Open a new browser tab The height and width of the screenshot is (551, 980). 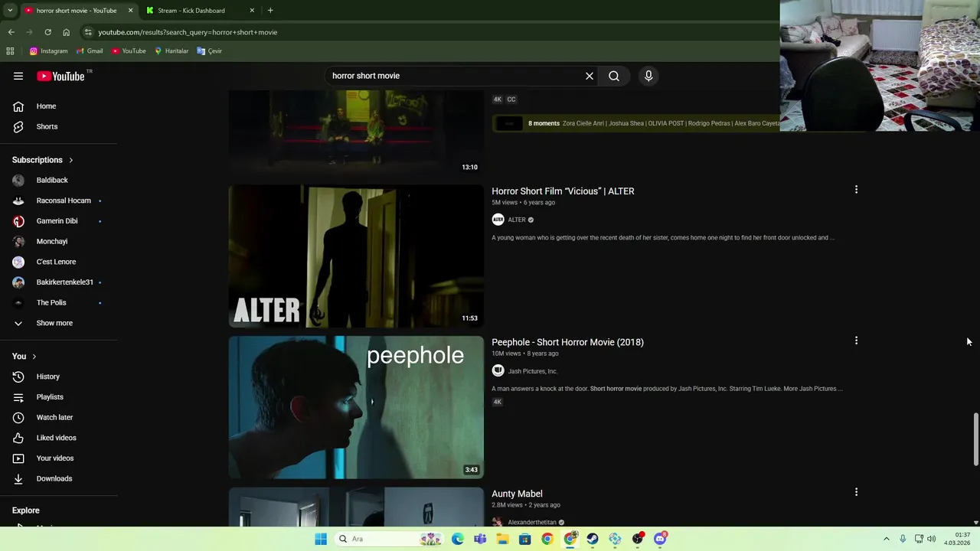pos(270,11)
